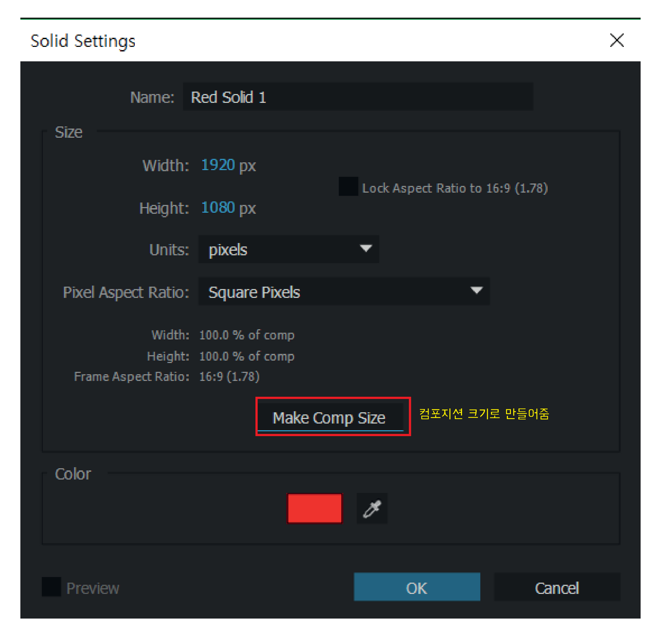This screenshot has height=644, width=665.
Task: Click the Lock Aspect Ratio label text
Action: (x=455, y=188)
